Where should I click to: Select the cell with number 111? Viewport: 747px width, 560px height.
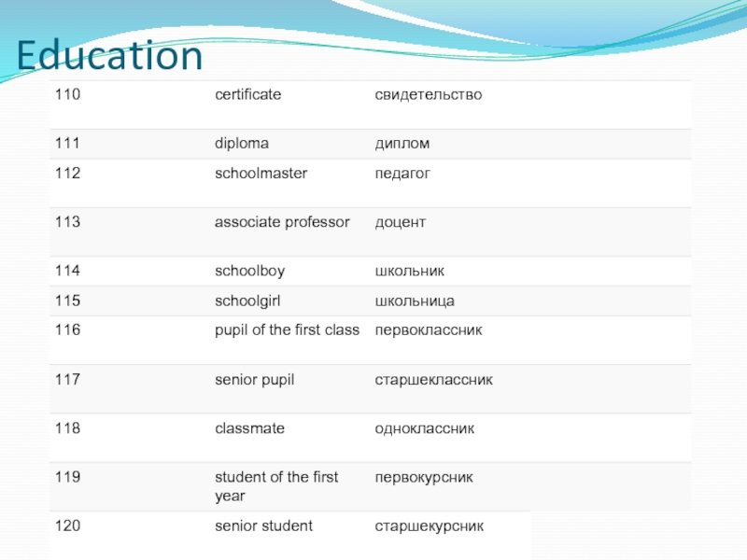pyautogui.click(x=67, y=143)
